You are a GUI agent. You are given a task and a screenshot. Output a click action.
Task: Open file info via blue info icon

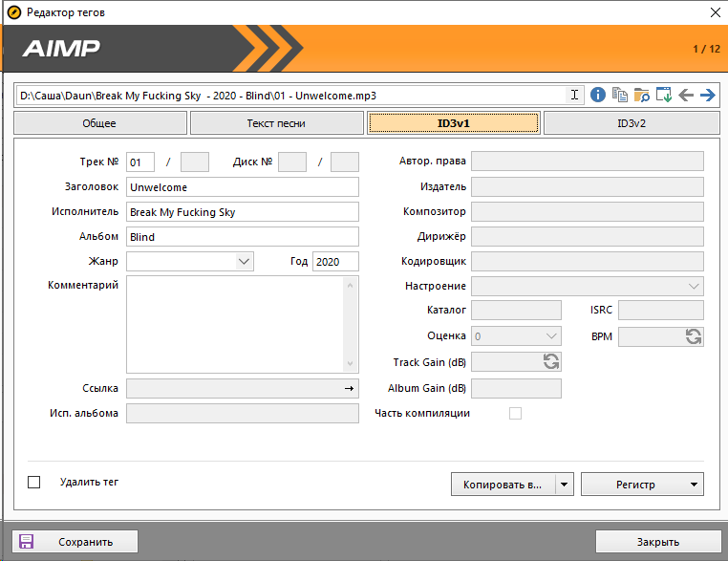click(597, 96)
